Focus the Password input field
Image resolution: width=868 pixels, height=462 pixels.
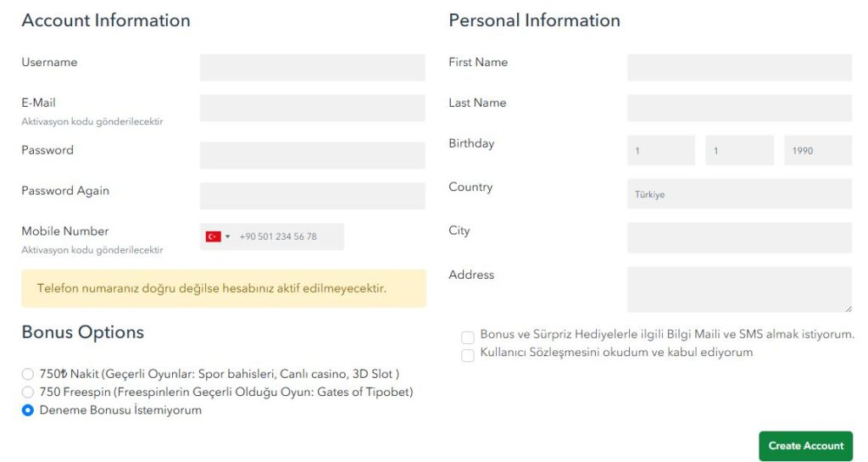[312, 156]
